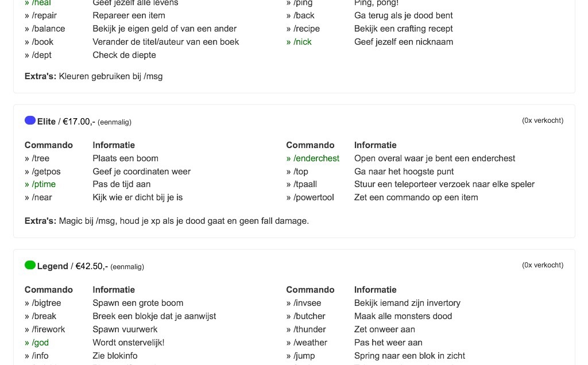This screenshot has width=588, height=365.
Task: Click the Elite "0x verkocht" sold counter
Action: pos(542,121)
